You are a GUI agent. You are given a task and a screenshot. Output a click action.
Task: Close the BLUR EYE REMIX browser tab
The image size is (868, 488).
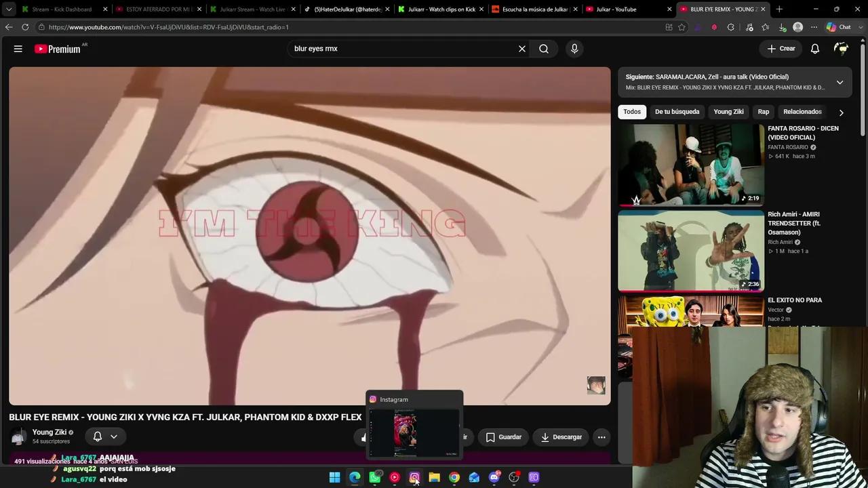[x=763, y=9]
